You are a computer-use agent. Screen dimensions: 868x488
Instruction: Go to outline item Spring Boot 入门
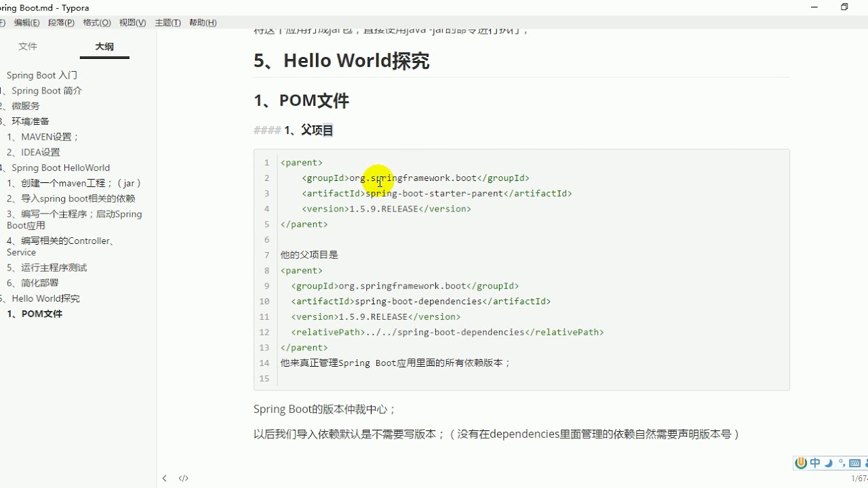[42, 75]
